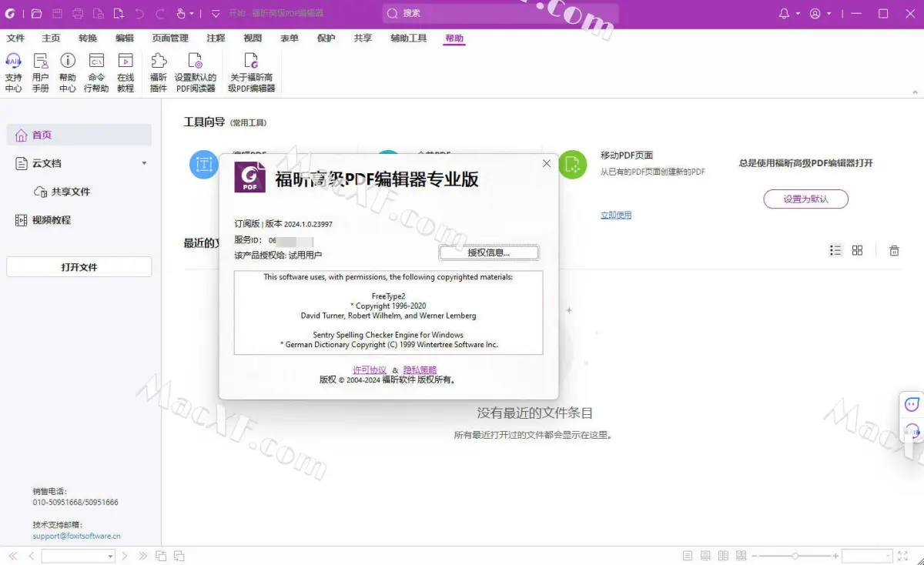
Task: Switch recent files to list view
Action: 835,250
